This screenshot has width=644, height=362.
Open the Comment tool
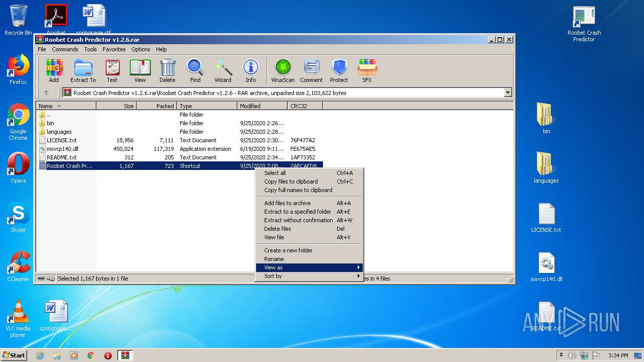pyautogui.click(x=311, y=70)
